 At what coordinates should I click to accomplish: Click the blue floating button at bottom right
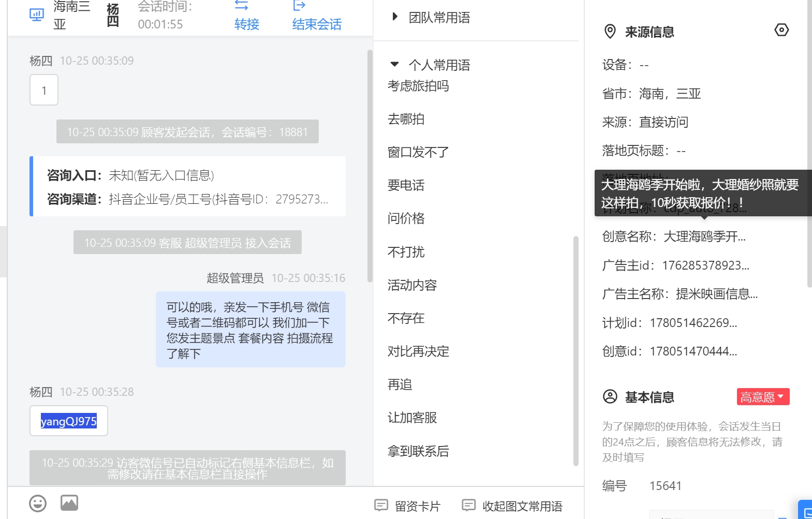click(805, 510)
